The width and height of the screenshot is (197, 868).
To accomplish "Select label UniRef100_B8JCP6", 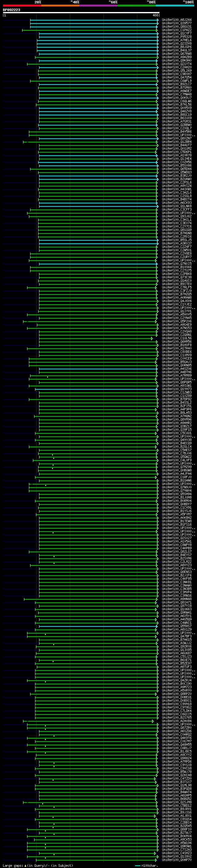I will (x=177, y=47).
